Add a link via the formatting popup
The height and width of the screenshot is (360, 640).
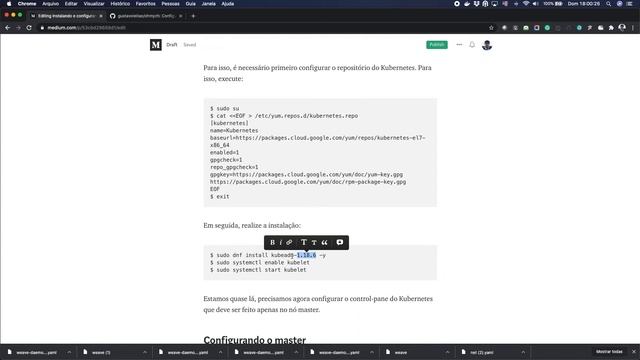(x=289, y=242)
